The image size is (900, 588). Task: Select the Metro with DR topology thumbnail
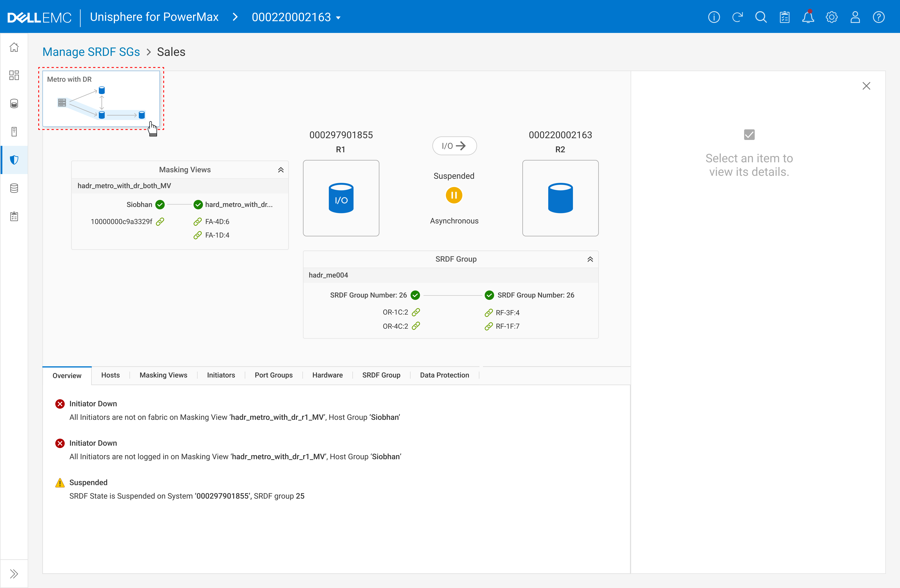coord(101,99)
